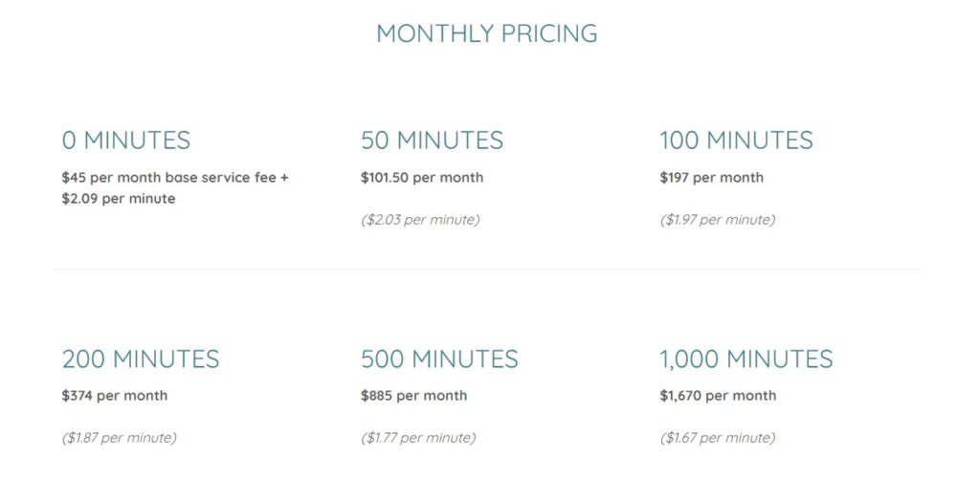The image size is (980, 479).
Task: Click the $45 per month base service fee text
Action: [x=169, y=178]
